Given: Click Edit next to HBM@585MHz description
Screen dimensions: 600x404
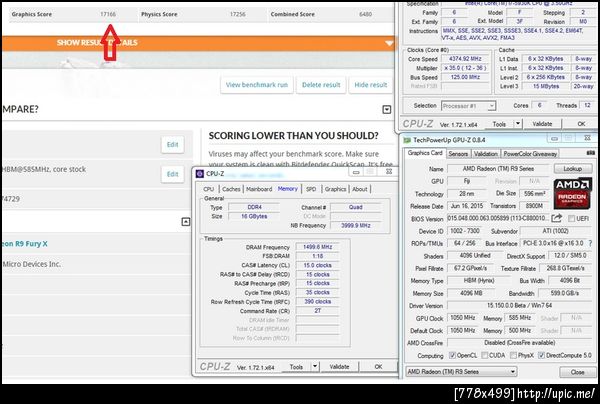Looking at the screenshot, I should pos(173,174).
